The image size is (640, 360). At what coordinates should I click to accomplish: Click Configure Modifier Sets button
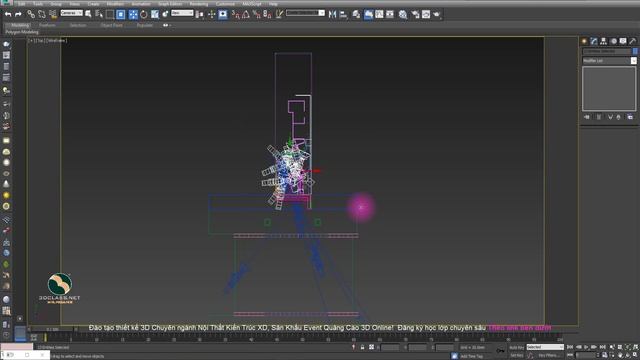(x=630, y=117)
